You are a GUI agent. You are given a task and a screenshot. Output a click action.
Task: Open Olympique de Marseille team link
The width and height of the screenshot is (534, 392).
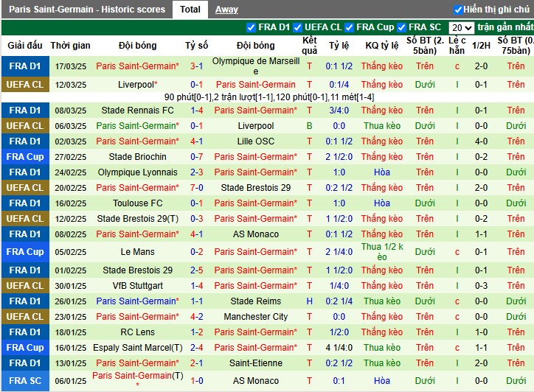[256, 66]
